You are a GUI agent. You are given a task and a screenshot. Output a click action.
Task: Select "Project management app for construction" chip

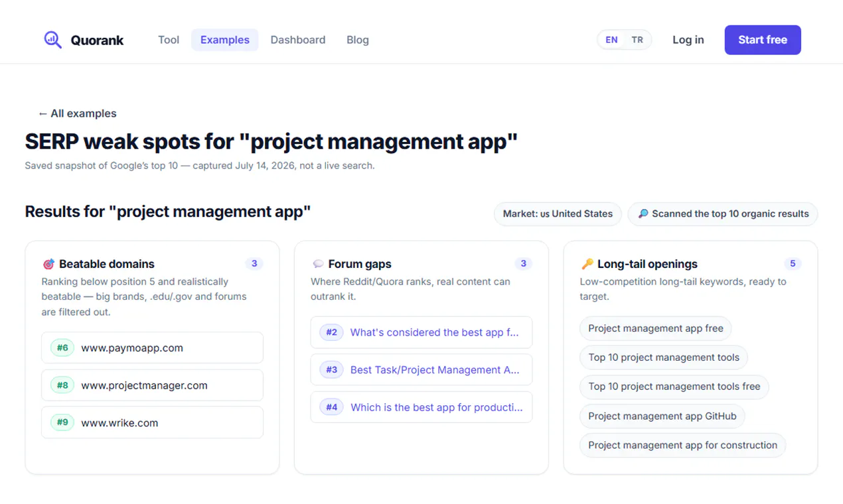pos(683,445)
